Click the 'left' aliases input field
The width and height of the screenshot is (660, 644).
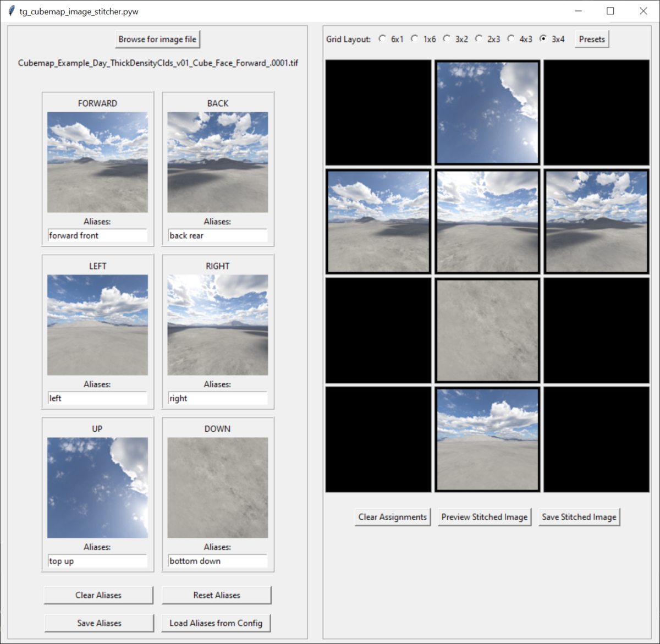(97, 398)
